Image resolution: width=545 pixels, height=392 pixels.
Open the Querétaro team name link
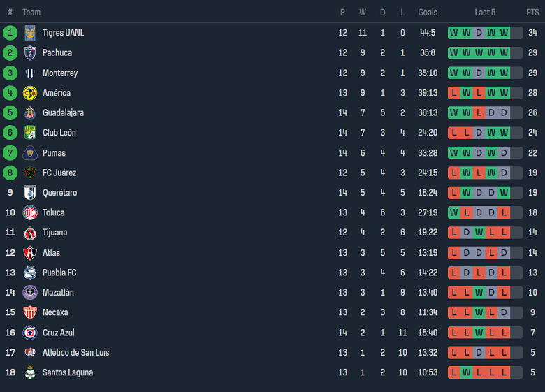(59, 193)
